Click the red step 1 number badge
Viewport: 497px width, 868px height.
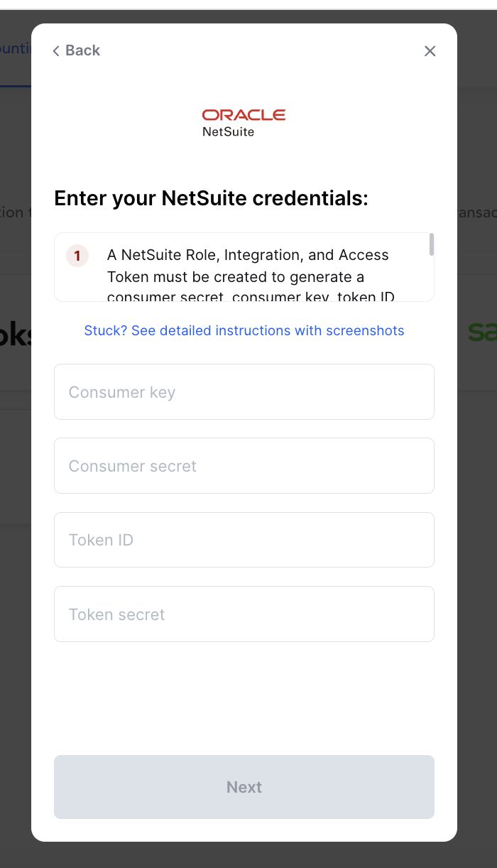(x=77, y=256)
